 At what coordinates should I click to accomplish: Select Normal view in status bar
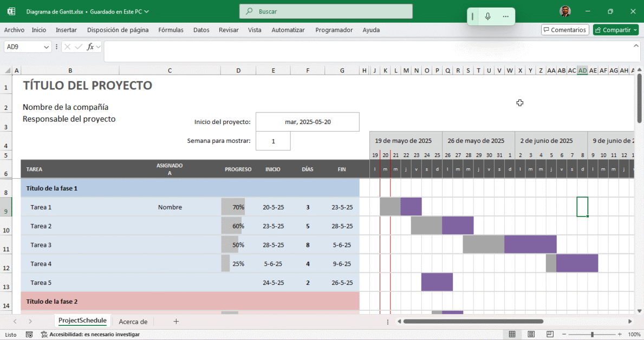tap(512, 335)
